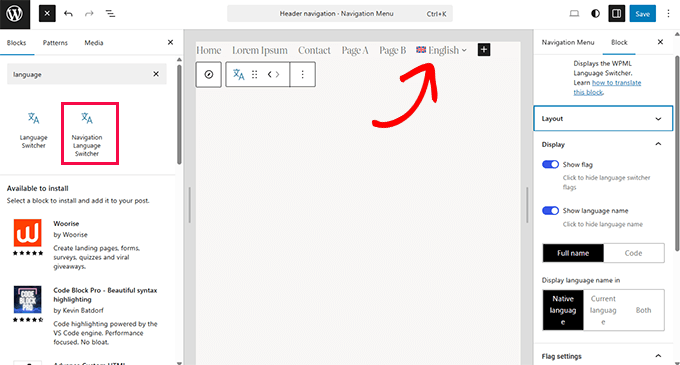Click the WordPress logo icon
This screenshot has height=365, width=680.
(15, 14)
